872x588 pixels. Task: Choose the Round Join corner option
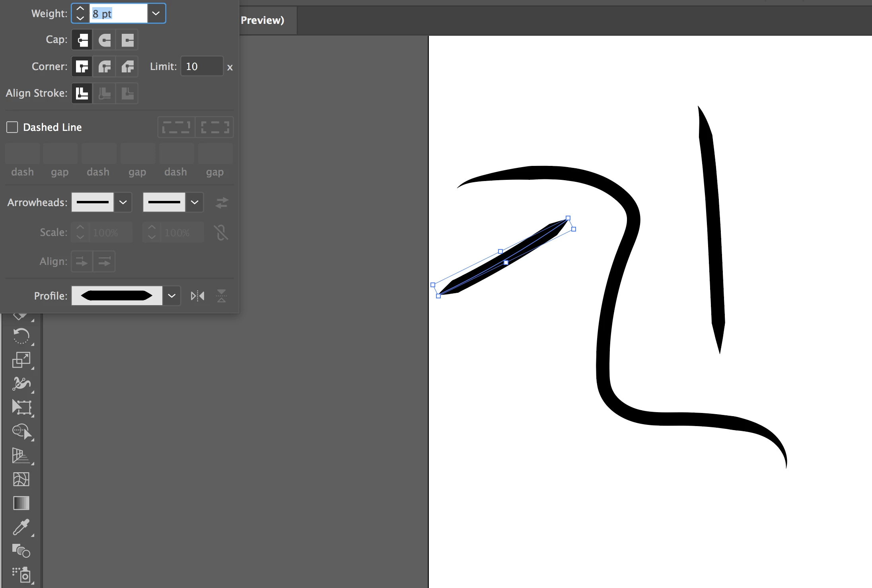point(105,67)
